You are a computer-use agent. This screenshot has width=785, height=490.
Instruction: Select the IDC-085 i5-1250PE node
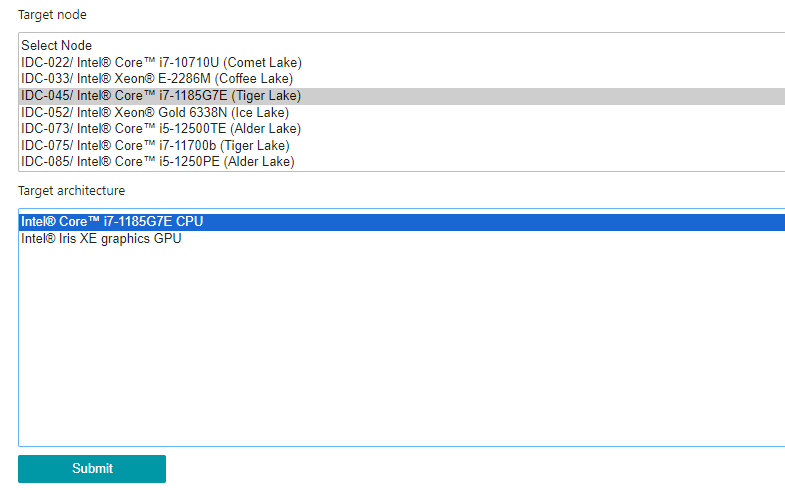click(x=158, y=162)
